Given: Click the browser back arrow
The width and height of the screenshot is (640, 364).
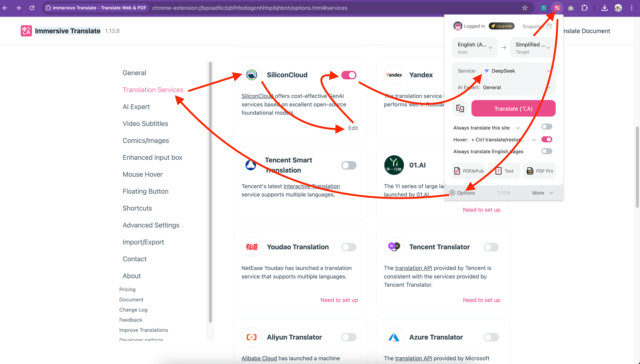Looking at the screenshot, I should click(x=5, y=8).
